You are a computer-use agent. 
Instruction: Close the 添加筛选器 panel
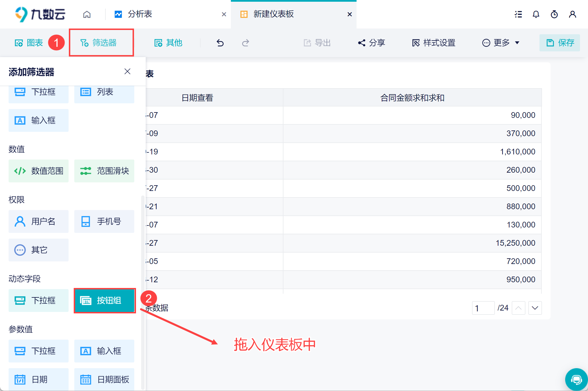127,71
